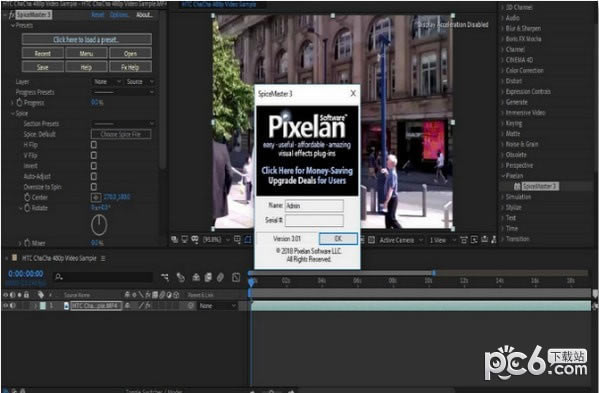
Task: Open the Progress Presets dropdown
Action: click(x=124, y=92)
